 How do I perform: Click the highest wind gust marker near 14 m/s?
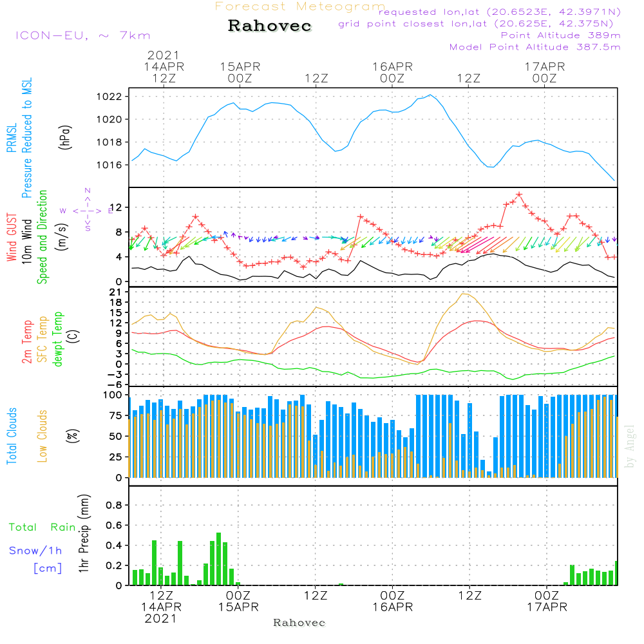[x=519, y=194]
